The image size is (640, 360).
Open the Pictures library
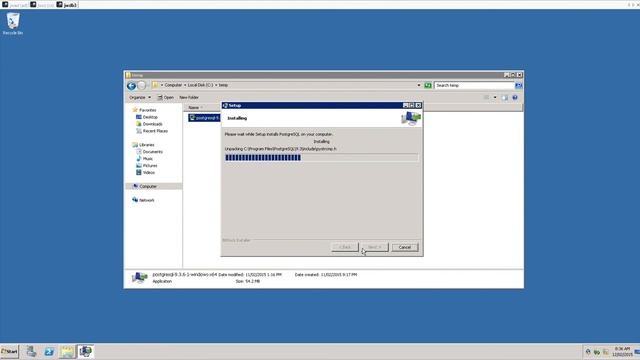[147, 166]
